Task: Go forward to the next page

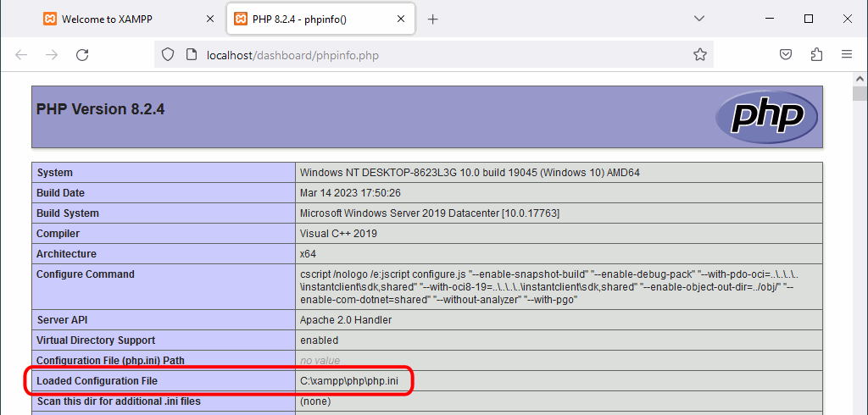Action: tap(52, 55)
